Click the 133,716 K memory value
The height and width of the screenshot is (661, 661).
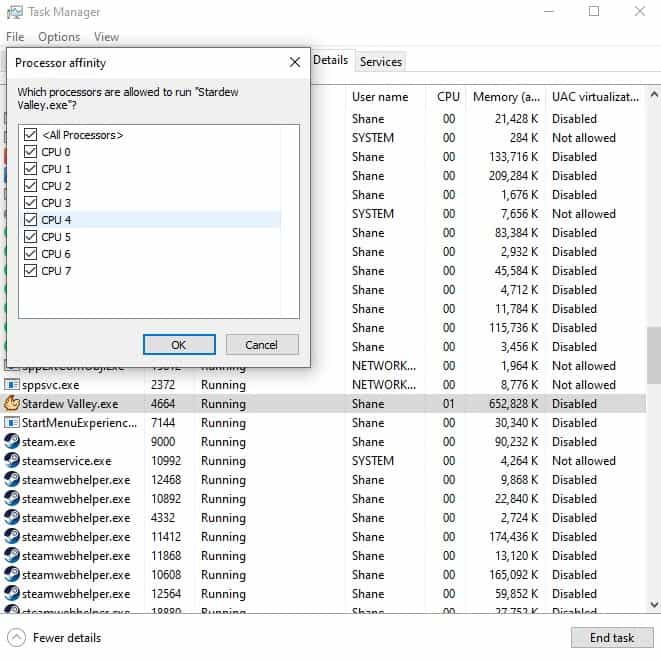[x=513, y=156]
